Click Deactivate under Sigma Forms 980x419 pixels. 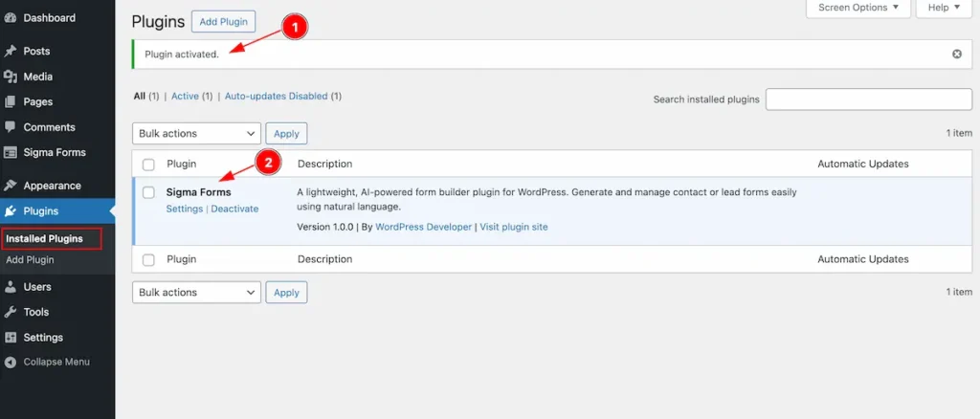tap(234, 209)
